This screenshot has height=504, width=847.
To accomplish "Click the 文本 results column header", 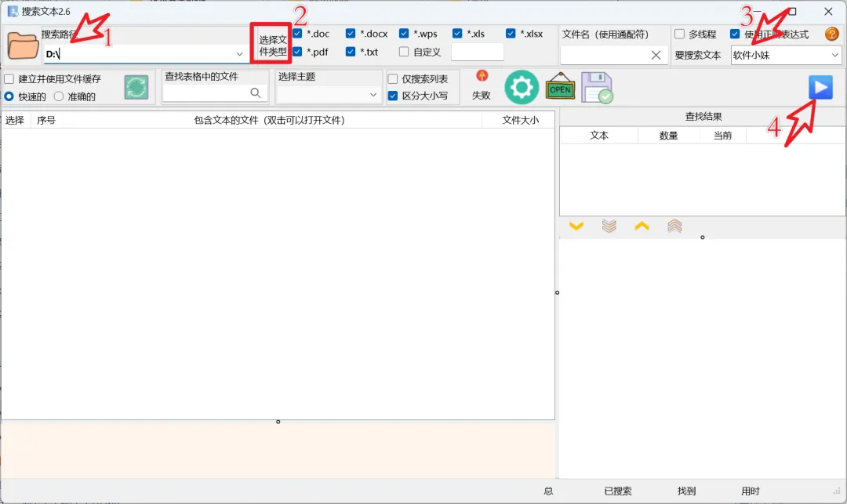I will pyautogui.click(x=599, y=136).
